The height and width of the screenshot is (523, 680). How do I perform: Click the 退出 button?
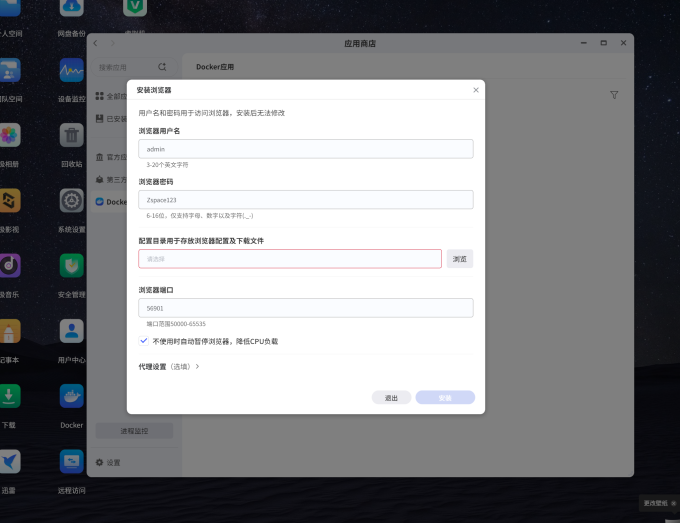(391, 398)
